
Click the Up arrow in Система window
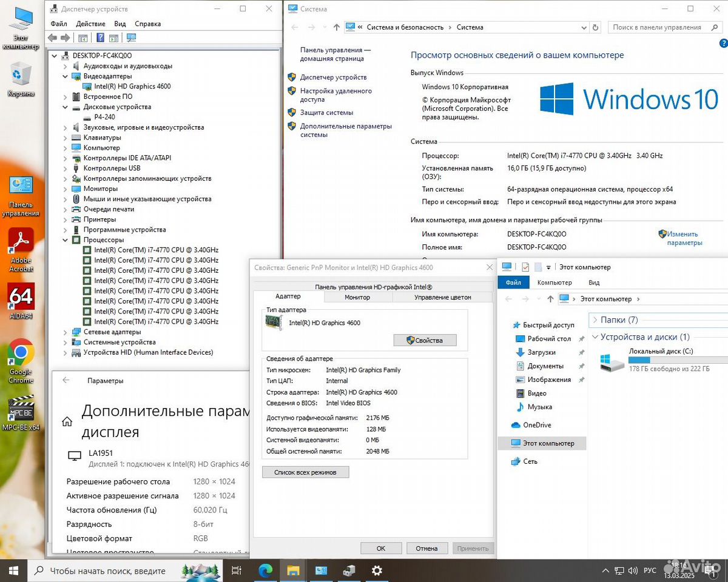click(x=337, y=27)
